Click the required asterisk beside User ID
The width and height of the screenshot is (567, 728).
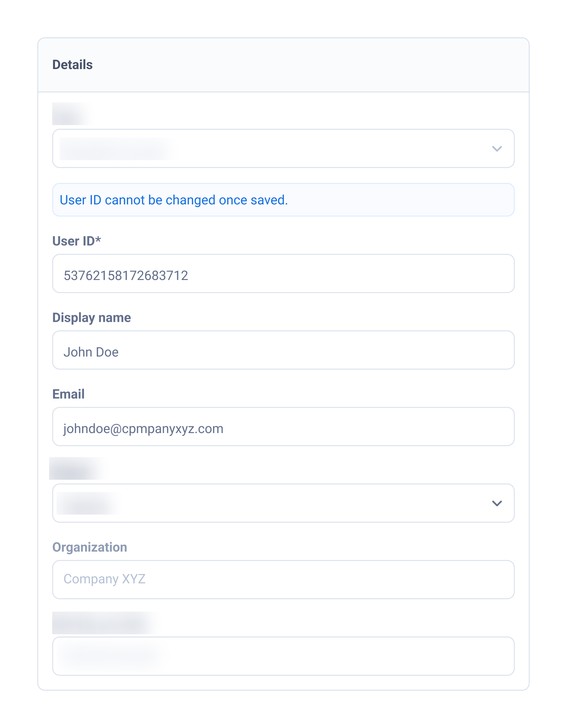click(x=98, y=240)
